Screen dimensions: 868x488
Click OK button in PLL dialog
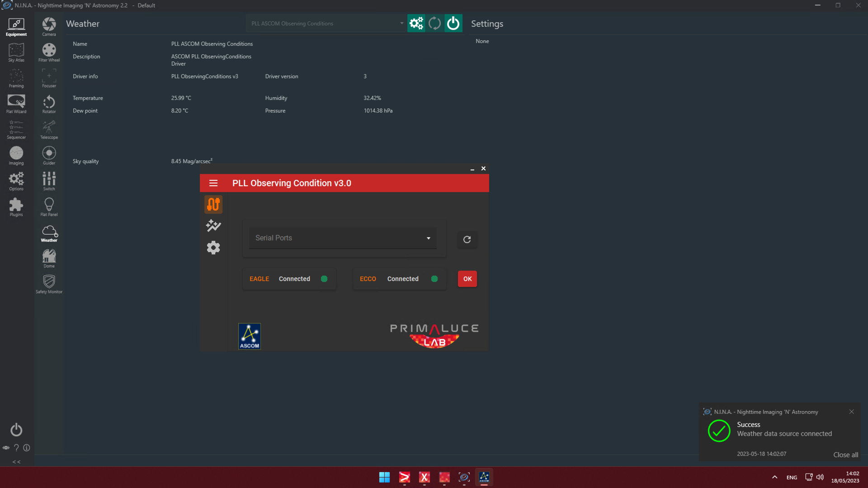pyautogui.click(x=467, y=279)
